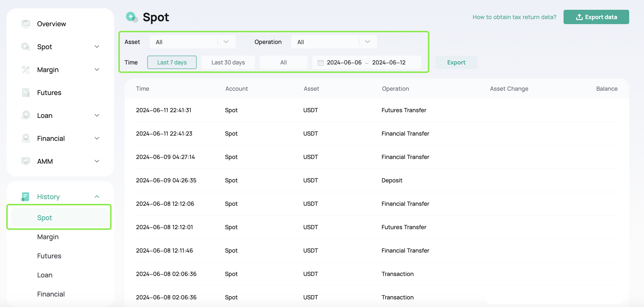644x307 pixels.
Task: Select Futures under History
Action: pyautogui.click(x=49, y=256)
